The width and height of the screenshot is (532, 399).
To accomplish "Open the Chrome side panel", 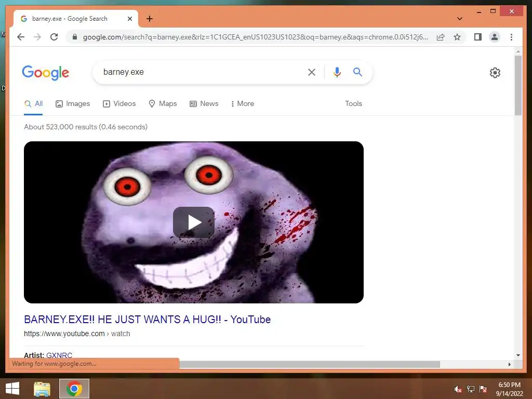I will tap(478, 37).
